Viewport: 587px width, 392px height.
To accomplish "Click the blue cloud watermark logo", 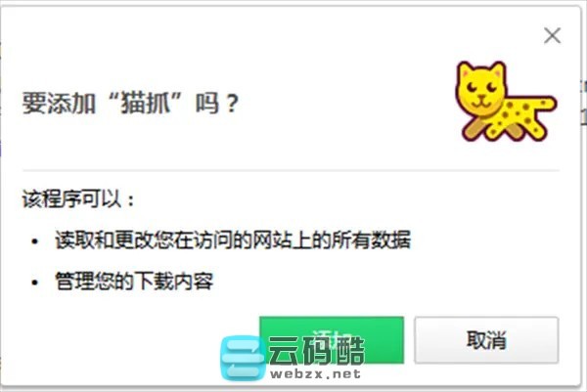I will pos(243,358).
